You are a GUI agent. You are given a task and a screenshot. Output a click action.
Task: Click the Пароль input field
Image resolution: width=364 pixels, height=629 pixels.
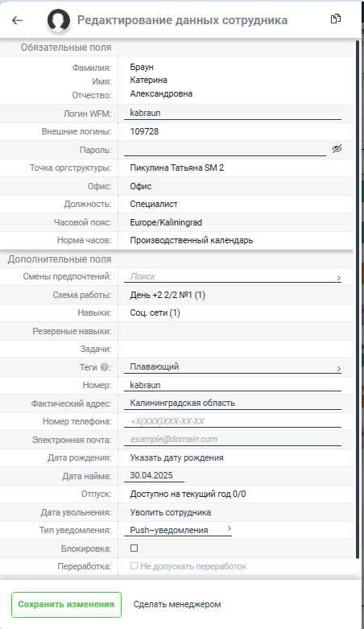[x=225, y=150]
